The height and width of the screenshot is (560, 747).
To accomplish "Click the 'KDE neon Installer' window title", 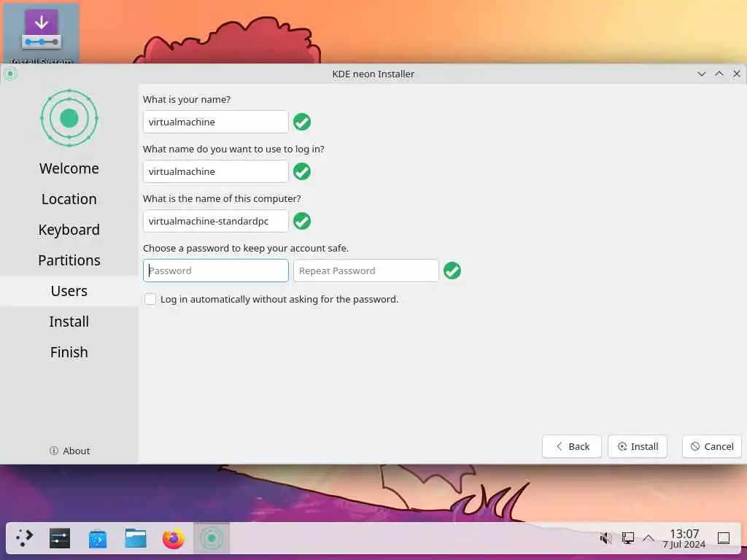I will (373, 74).
